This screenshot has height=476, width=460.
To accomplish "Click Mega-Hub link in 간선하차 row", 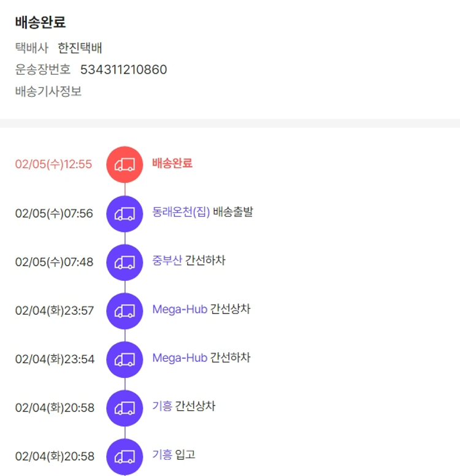I will click(179, 358).
